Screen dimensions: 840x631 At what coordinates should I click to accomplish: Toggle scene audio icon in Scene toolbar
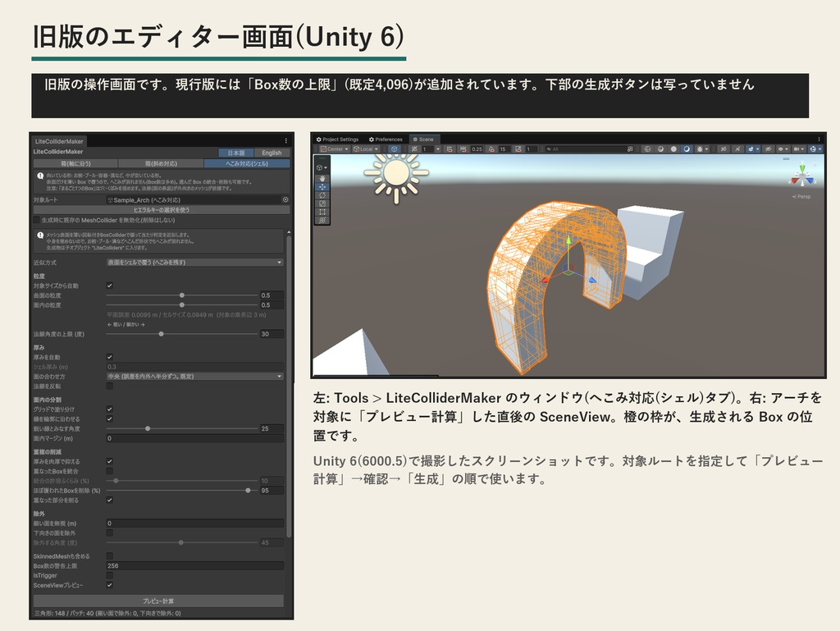coord(737,149)
